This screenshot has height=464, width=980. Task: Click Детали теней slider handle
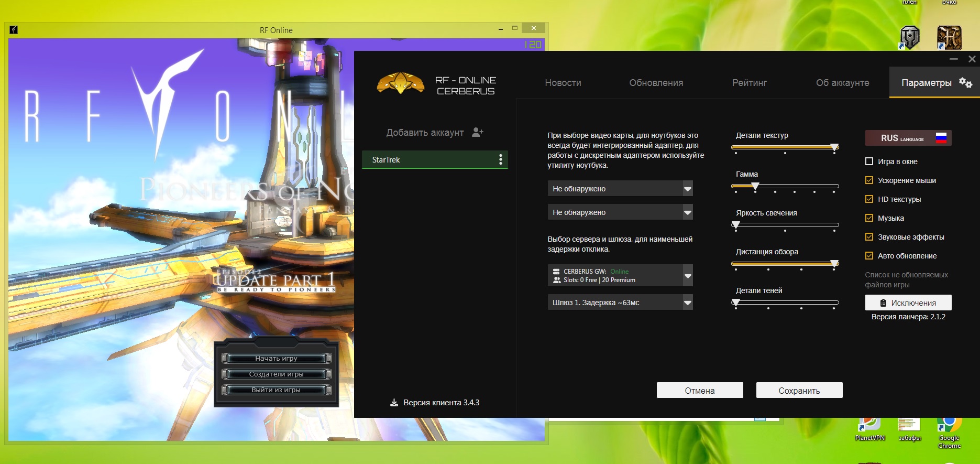(x=736, y=303)
